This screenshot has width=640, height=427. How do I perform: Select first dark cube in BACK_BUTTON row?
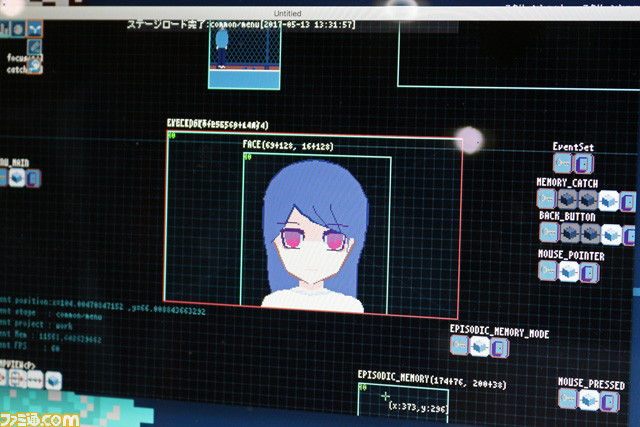tap(570, 234)
